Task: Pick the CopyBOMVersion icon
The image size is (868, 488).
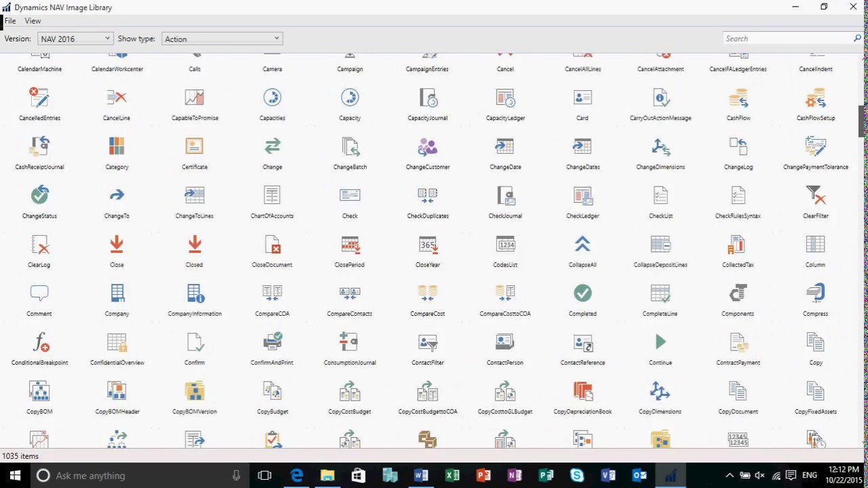Action: click(195, 390)
